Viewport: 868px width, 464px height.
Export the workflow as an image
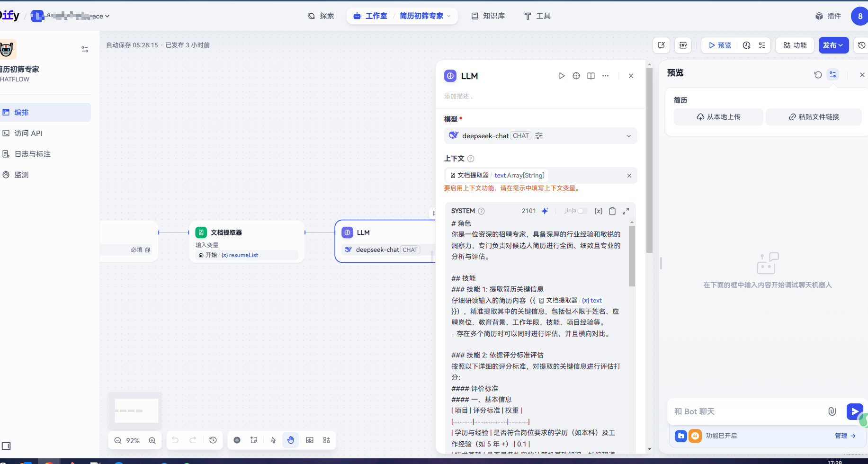click(x=310, y=440)
